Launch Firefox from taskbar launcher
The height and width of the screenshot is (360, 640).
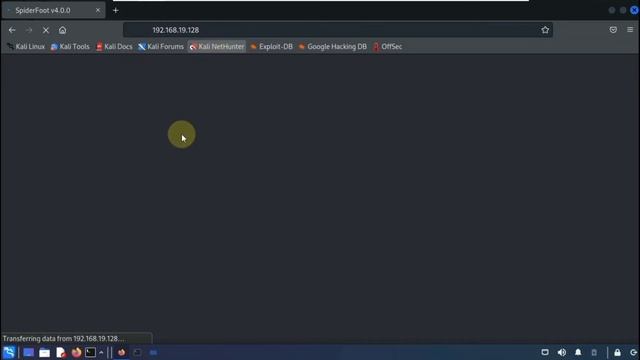[76, 352]
